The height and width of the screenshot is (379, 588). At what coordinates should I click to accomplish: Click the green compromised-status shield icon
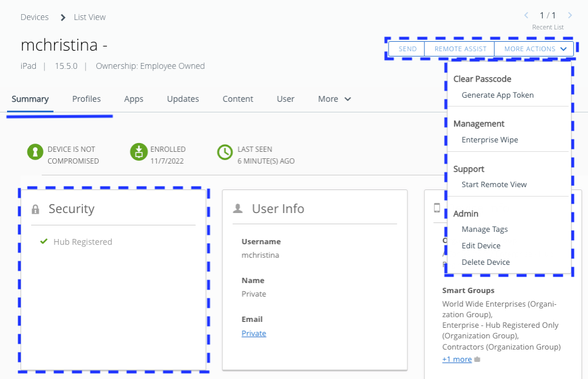pos(35,152)
